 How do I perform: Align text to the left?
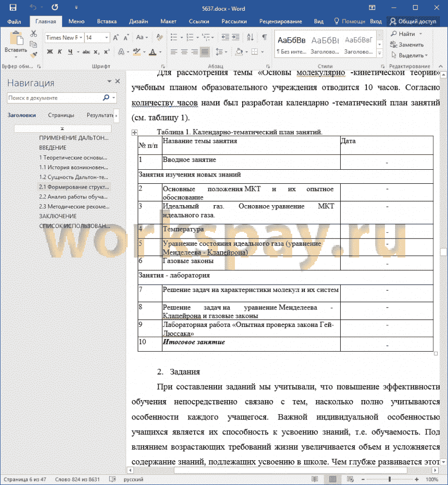(174, 52)
